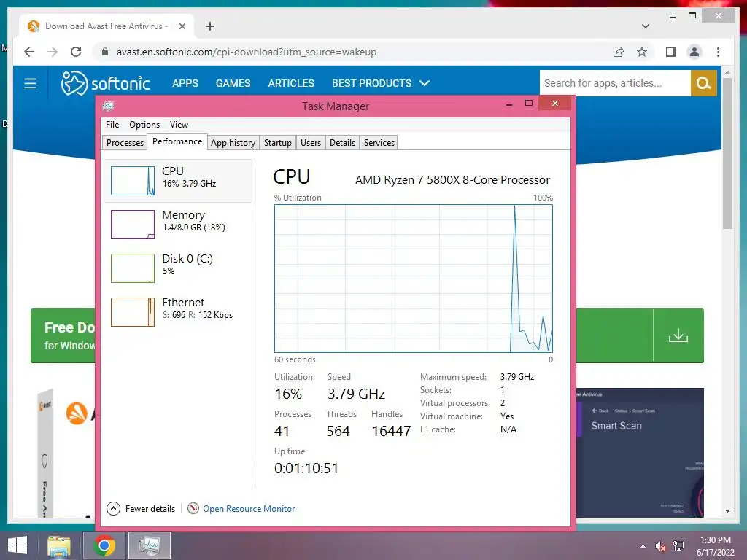
Task: Click the muted volume tray icon
Action: (x=660, y=546)
